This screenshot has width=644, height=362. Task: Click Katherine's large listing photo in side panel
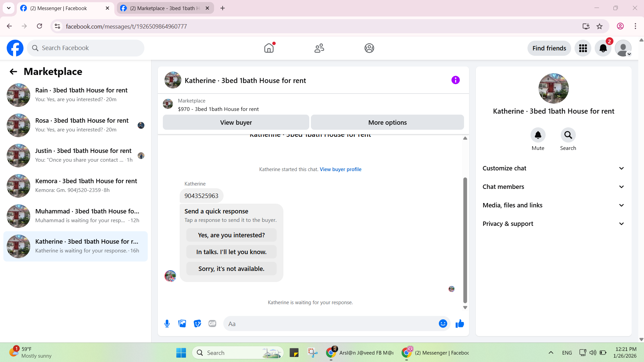(553, 88)
